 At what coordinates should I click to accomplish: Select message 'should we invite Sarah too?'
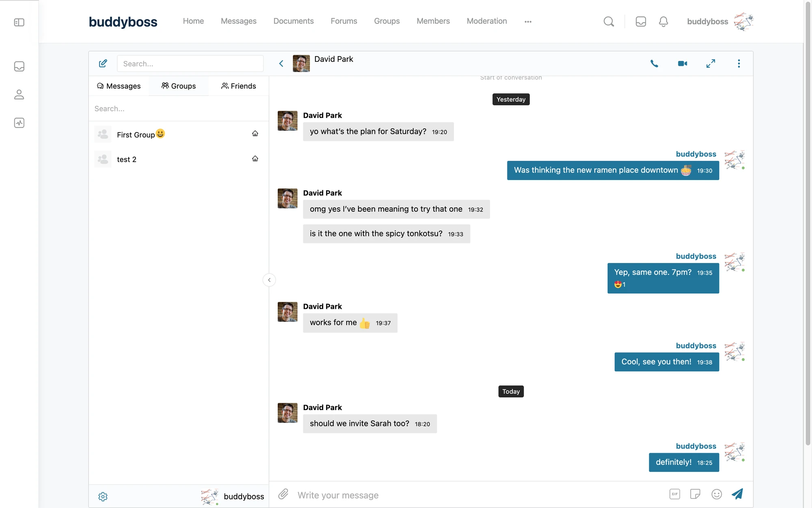(x=370, y=423)
